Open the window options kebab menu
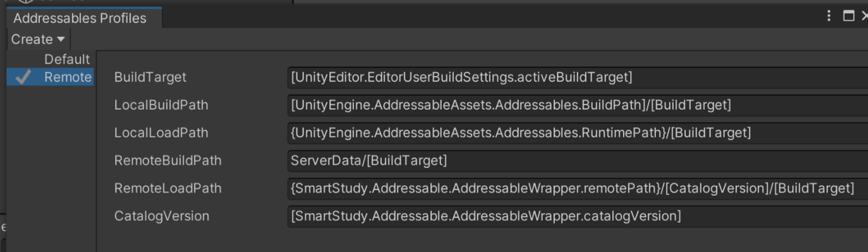 point(829,16)
